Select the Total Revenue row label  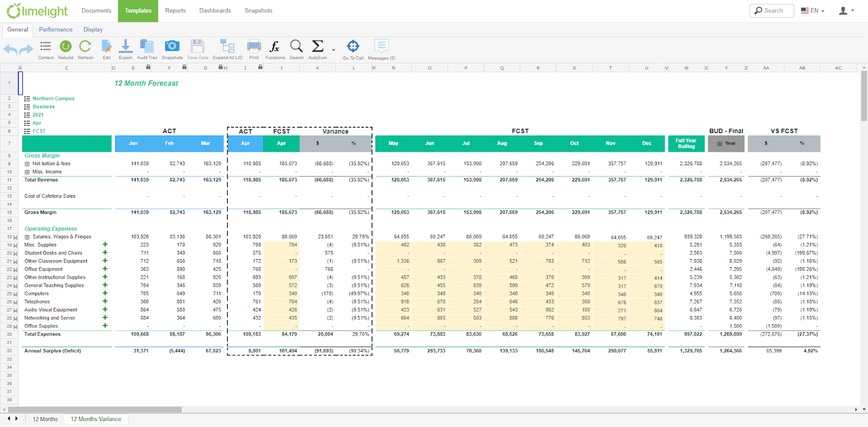[41, 180]
